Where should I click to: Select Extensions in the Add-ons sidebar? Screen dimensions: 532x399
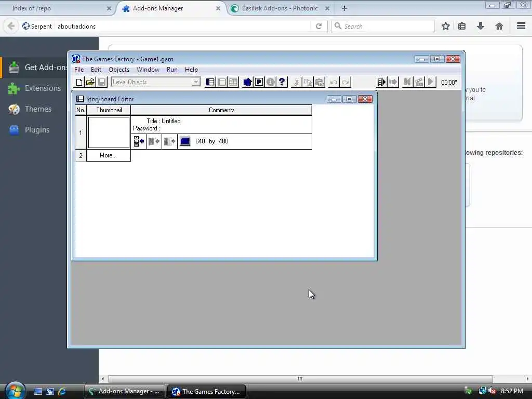[35, 88]
